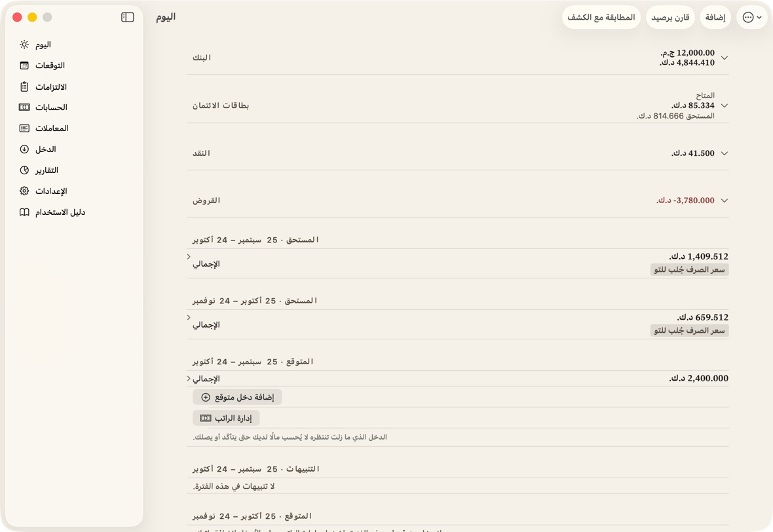Click the clipboard icon beside الالتزامات
Image resolution: width=773 pixels, height=532 pixels.
[x=24, y=86]
